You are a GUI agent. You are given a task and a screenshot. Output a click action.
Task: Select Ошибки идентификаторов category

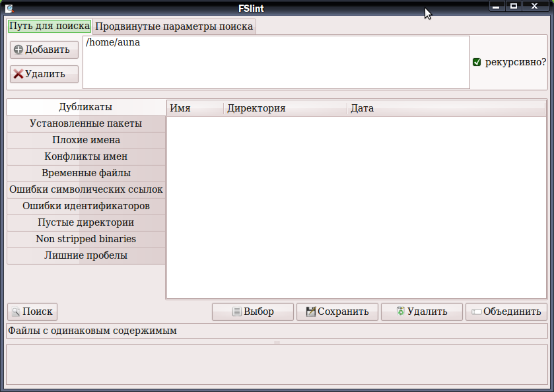coord(86,206)
